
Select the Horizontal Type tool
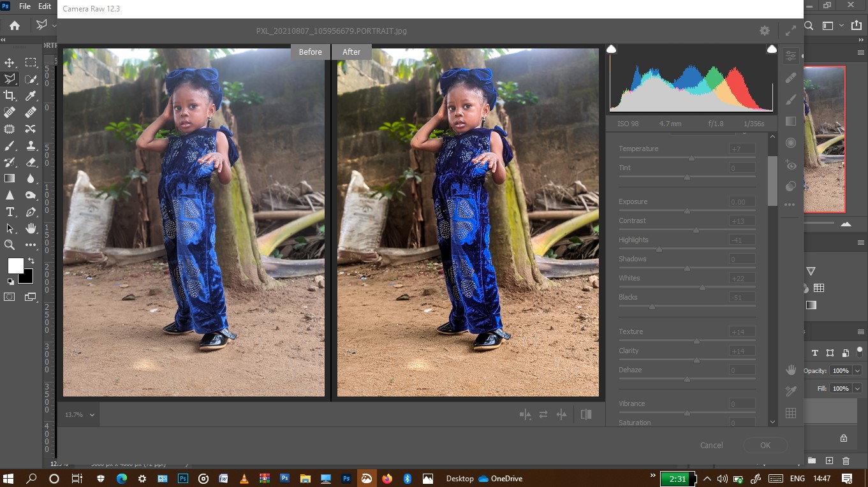[x=10, y=212]
